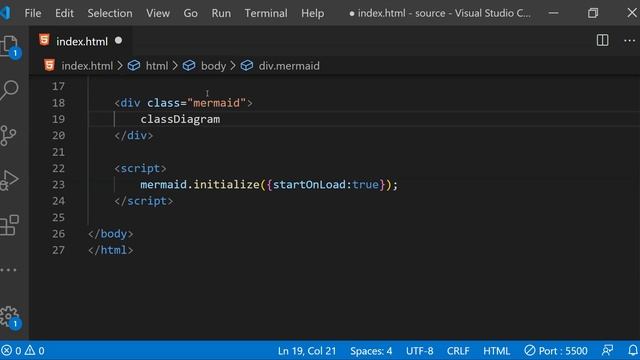The height and width of the screenshot is (360, 640).
Task: Open the Go menu
Action: pyautogui.click(x=190, y=13)
